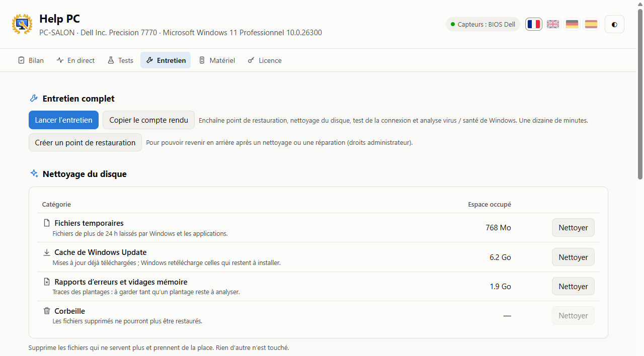The height and width of the screenshot is (356, 644).
Task: Go to the Tests tab
Action: (120, 60)
